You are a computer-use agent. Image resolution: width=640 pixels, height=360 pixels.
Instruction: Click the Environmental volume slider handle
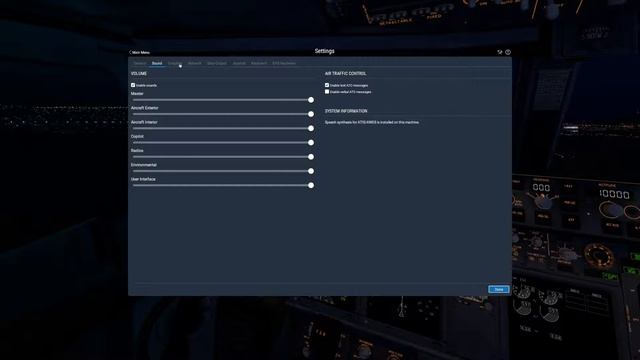311,171
